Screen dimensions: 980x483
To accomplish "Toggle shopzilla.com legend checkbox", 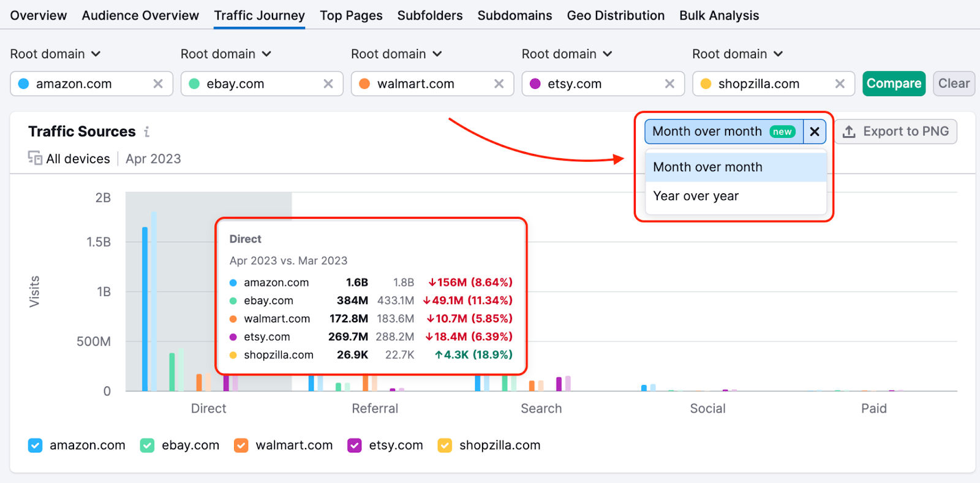I will (x=445, y=446).
